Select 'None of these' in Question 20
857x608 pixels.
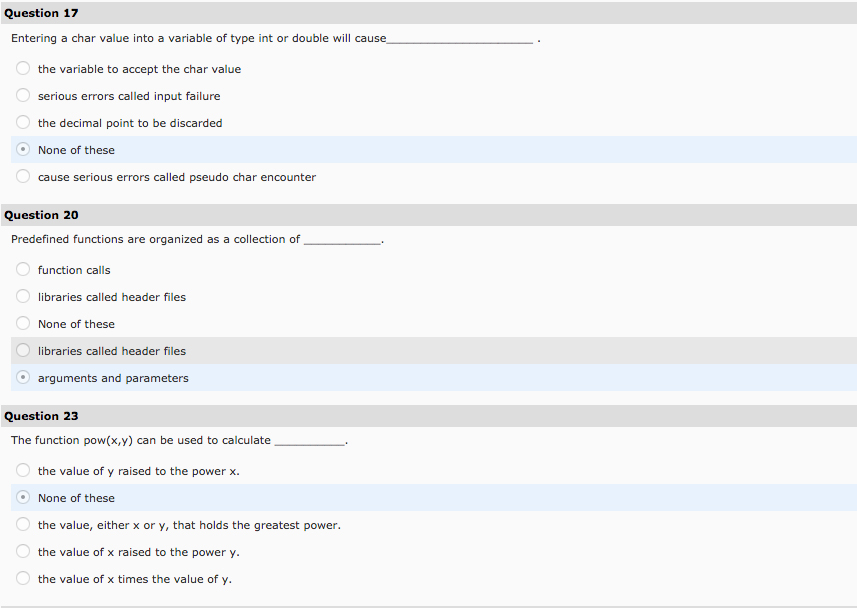(x=22, y=323)
